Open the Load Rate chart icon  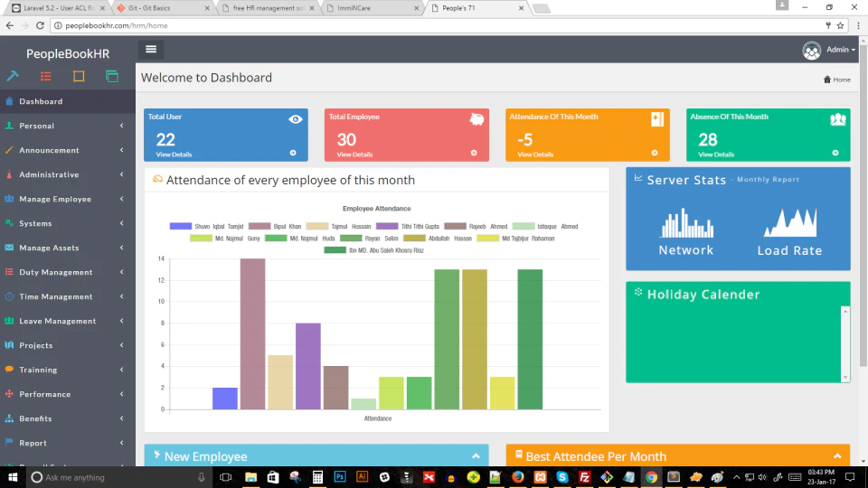[x=790, y=222]
